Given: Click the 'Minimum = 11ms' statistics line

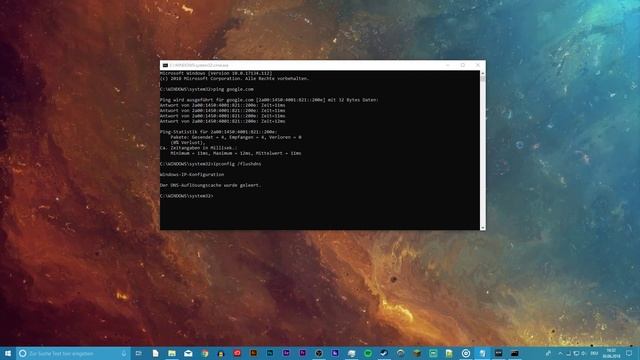Looking at the screenshot, I should [x=236, y=153].
